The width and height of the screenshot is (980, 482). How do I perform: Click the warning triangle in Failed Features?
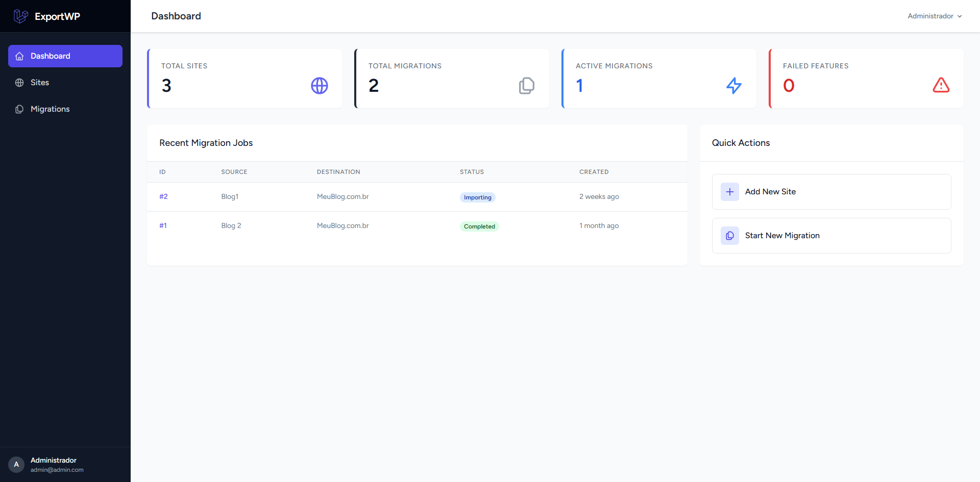941,85
